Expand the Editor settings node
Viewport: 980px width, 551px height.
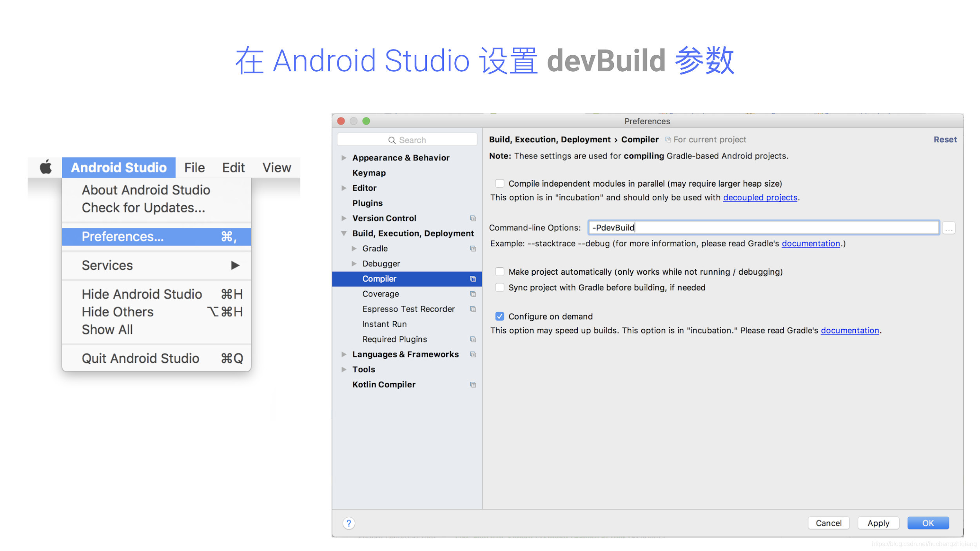pos(344,188)
